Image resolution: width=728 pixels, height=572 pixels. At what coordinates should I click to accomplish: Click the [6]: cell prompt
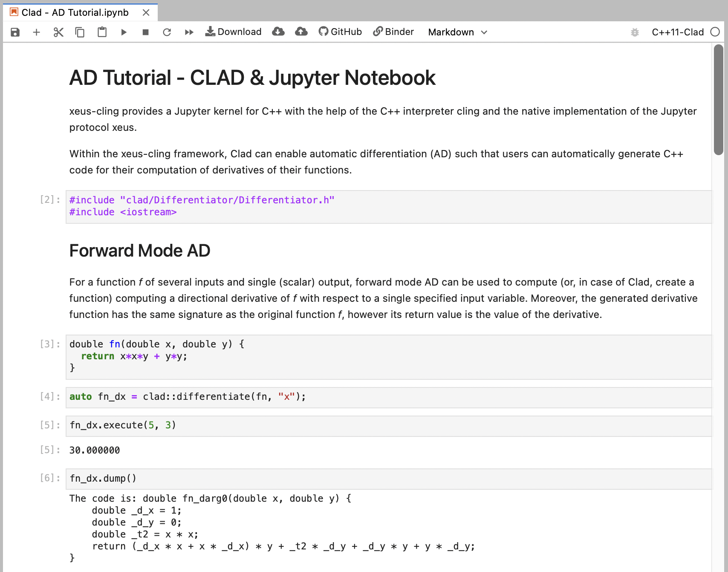coord(50,478)
